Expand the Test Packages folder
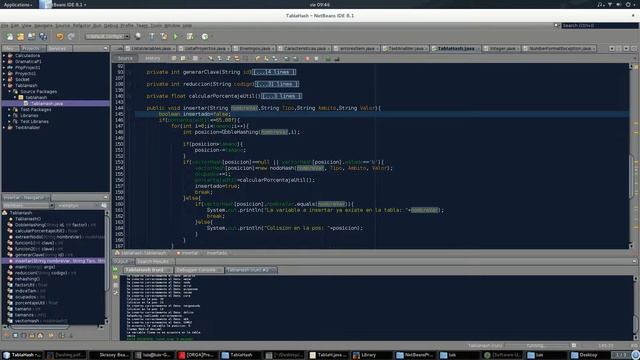Image resolution: width=640 pixels, height=360 pixels. [10, 109]
